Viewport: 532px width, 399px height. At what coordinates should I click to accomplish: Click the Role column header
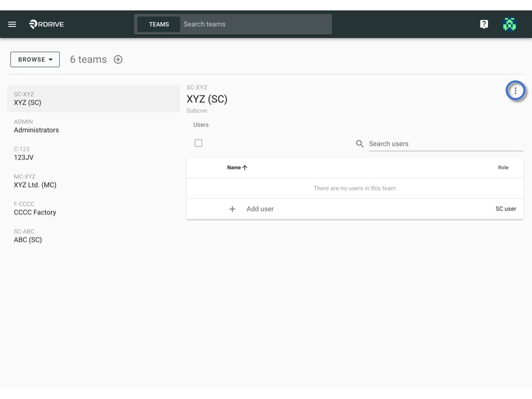pyautogui.click(x=503, y=168)
